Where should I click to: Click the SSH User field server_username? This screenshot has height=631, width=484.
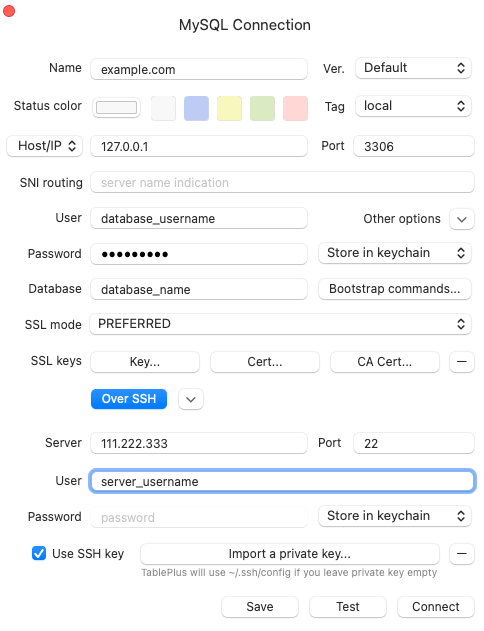click(x=282, y=481)
